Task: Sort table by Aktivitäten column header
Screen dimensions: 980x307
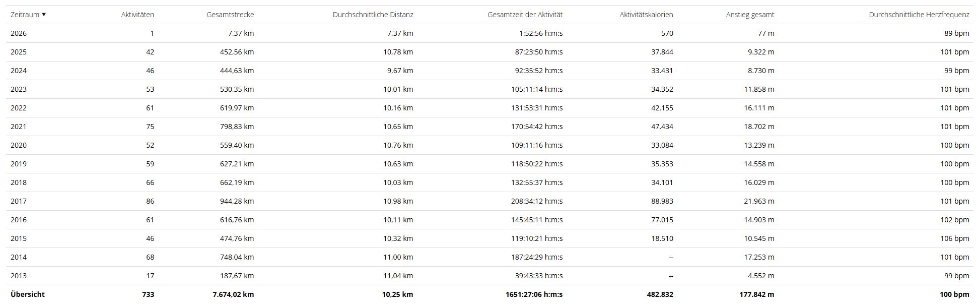Action: pyautogui.click(x=137, y=15)
